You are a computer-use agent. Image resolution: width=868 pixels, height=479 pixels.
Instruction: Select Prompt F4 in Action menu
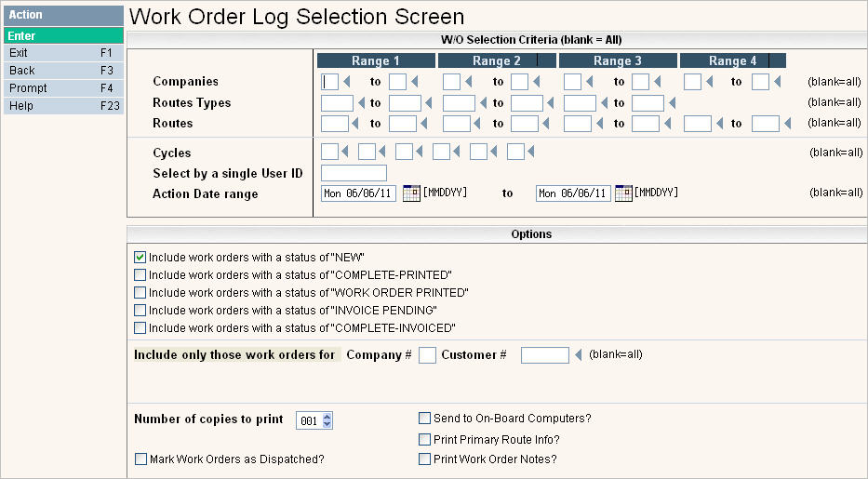tap(63, 88)
